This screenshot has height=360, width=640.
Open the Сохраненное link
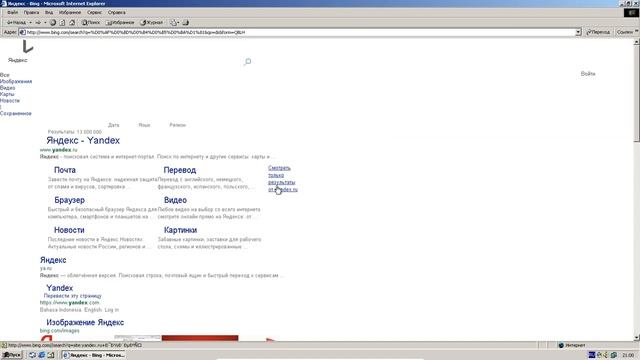point(16,113)
